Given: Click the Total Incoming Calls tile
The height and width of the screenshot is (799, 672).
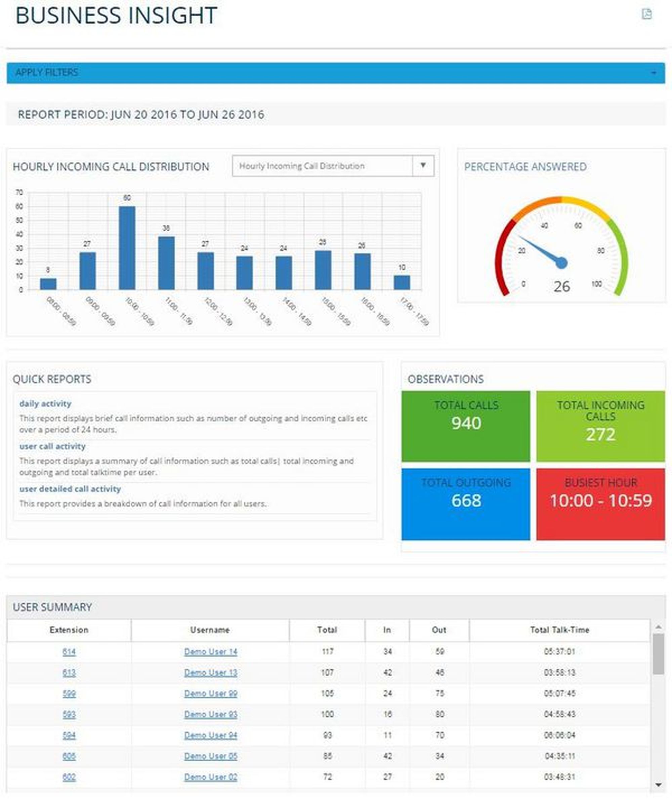Looking at the screenshot, I should (600, 426).
